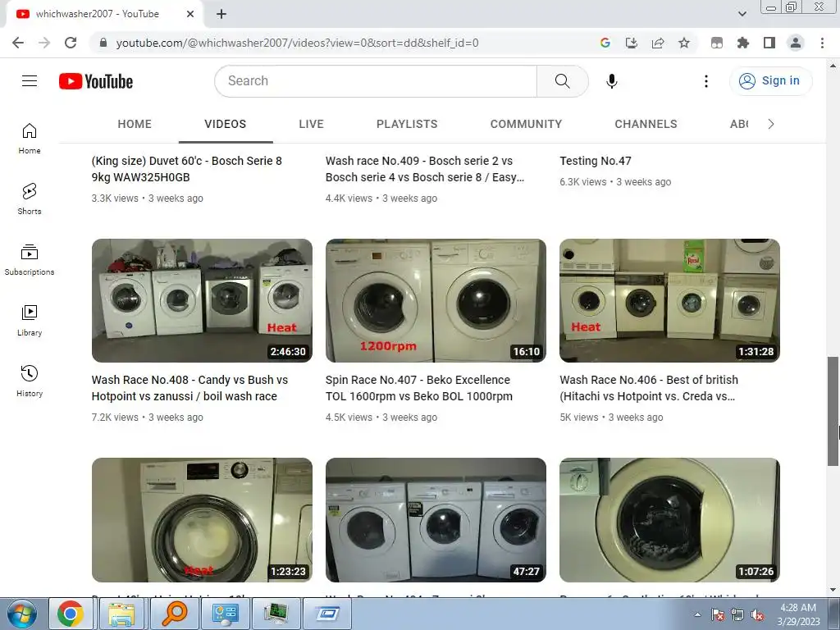Screen dimensions: 840x630
Task: Open the COMMUNITY channel tab
Action: pos(526,125)
